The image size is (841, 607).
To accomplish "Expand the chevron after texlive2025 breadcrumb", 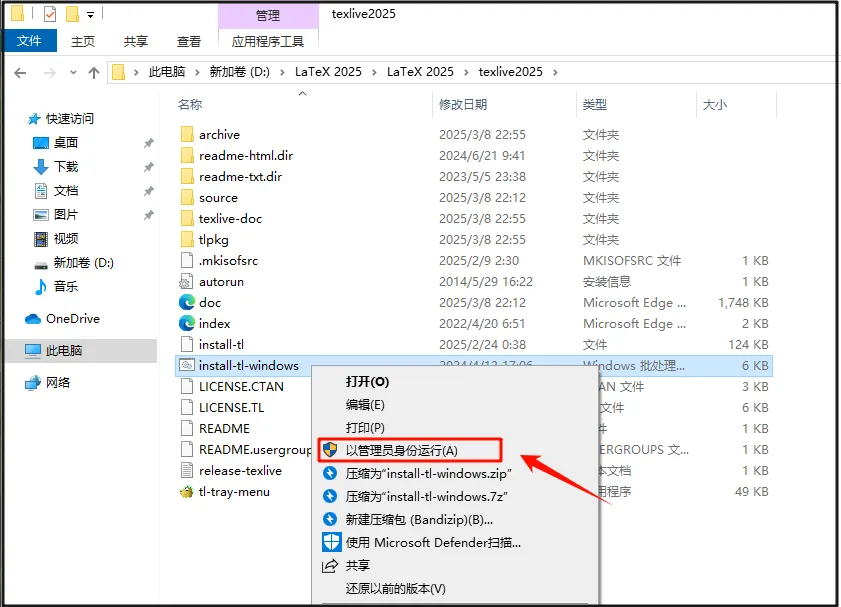I will [x=555, y=72].
